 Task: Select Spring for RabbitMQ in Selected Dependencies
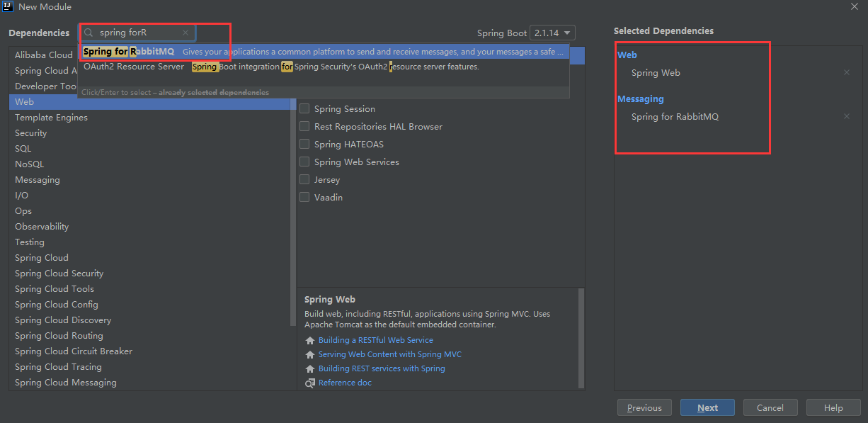pyautogui.click(x=675, y=117)
